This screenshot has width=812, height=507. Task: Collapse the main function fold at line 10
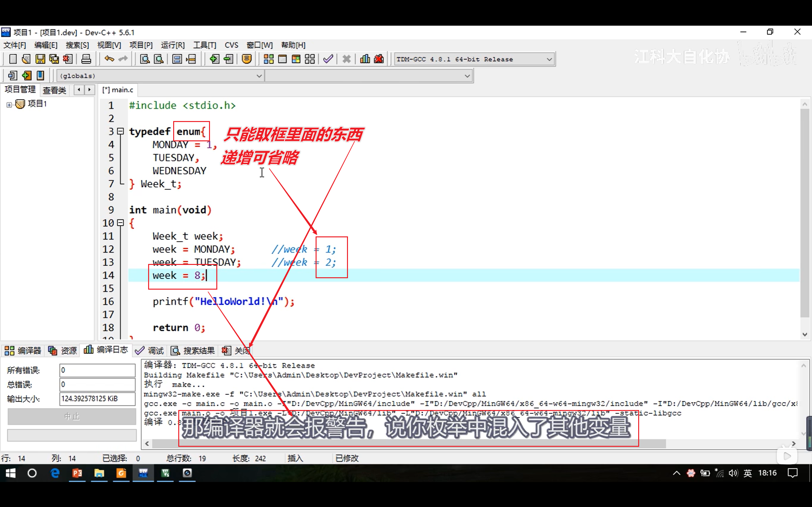pos(121,223)
